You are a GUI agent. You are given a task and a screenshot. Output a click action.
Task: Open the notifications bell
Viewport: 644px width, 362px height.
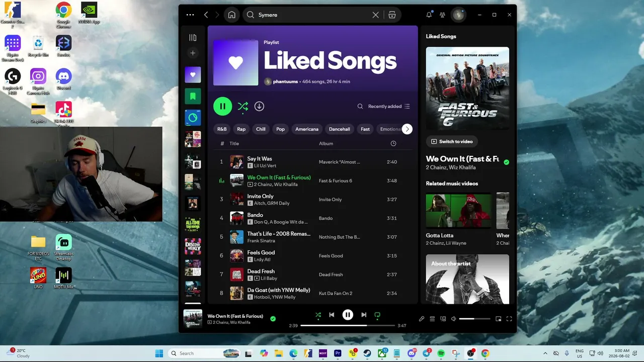[429, 15]
